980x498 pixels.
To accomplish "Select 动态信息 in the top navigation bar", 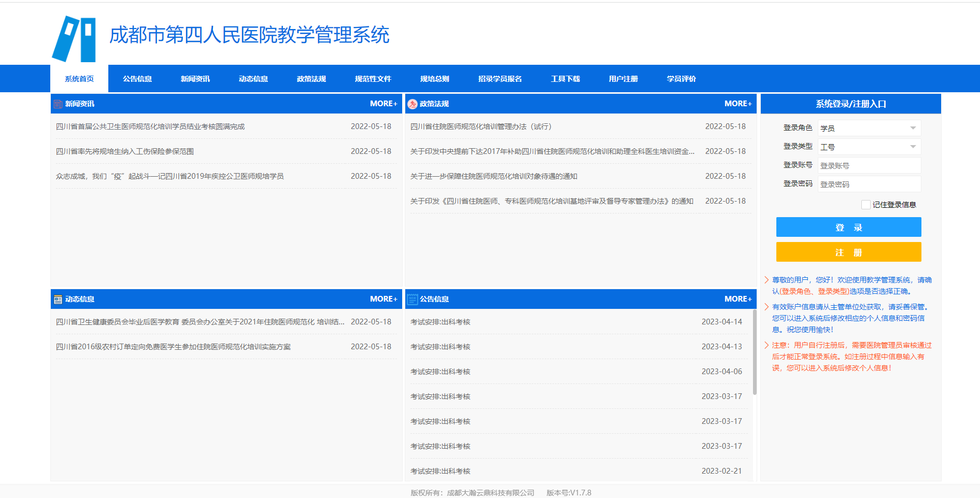I will pos(253,79).
